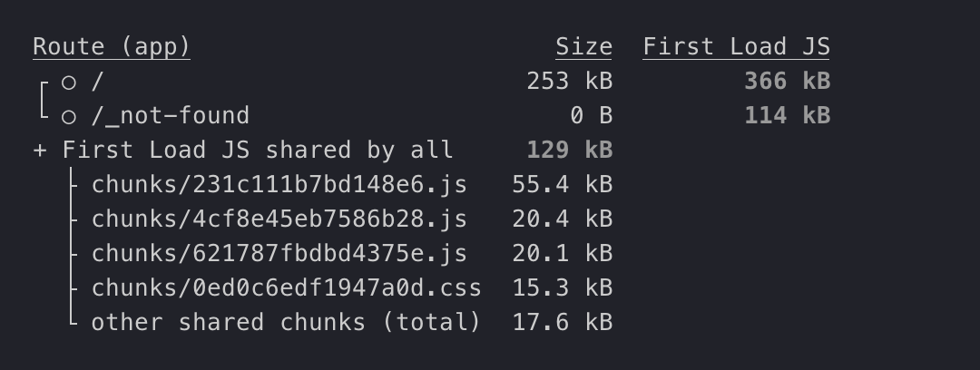The image size is (980, 370).
Task: Click 'First Load JS shared by all' text
Action: pos(258,151)
